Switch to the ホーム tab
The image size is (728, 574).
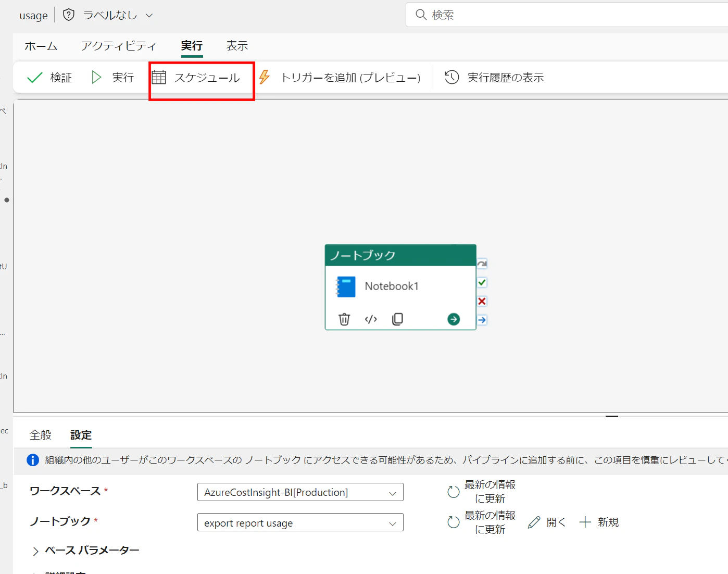(x=41, y=46)
